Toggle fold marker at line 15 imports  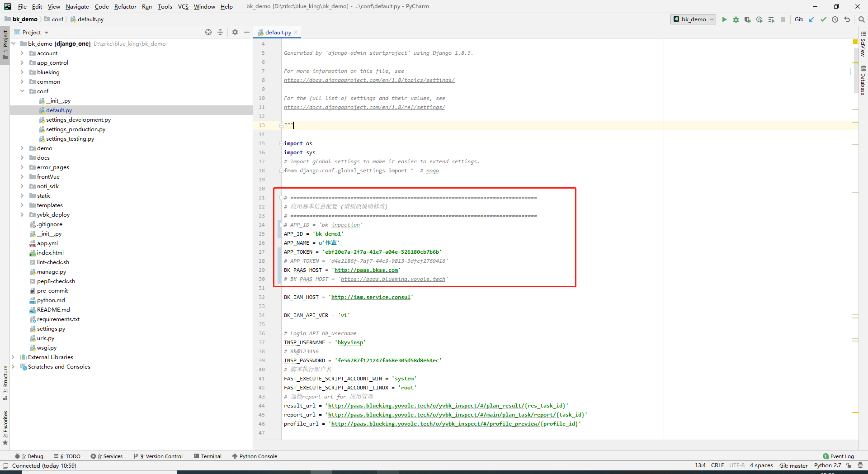coord(281,143)
